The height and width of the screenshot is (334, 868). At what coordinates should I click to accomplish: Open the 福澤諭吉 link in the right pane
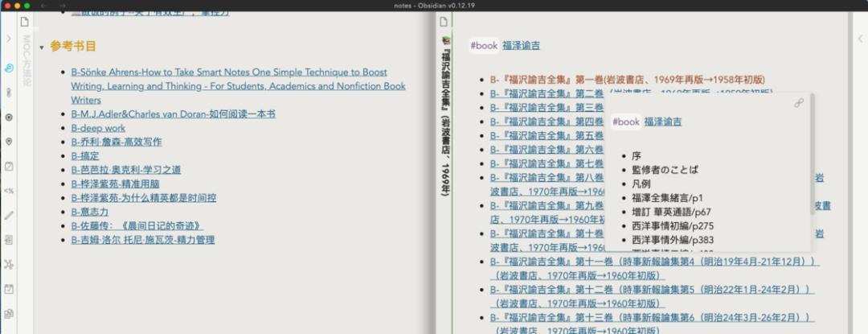[521, 46]
